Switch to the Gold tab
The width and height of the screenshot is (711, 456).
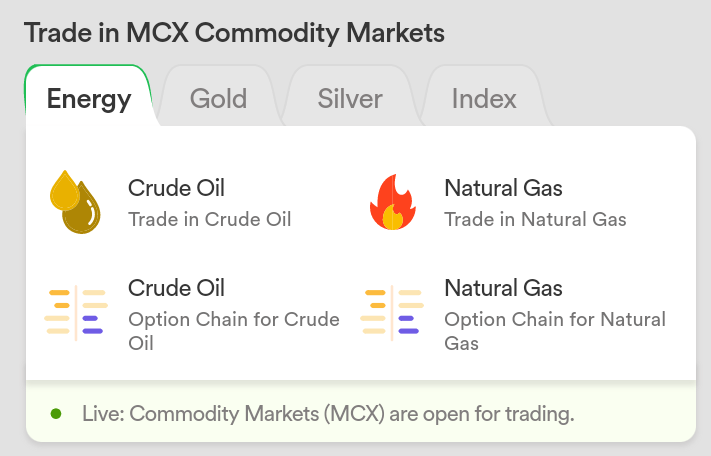[219, 98]
